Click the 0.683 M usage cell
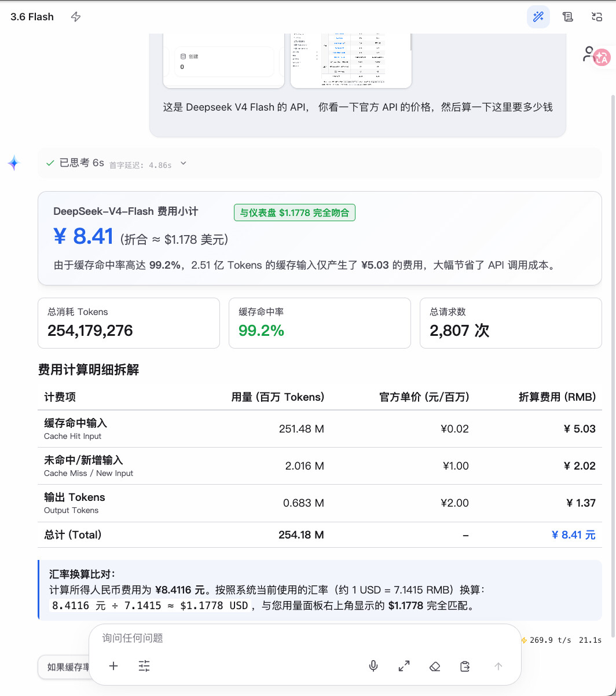The image size is (616, 696). coord(303,503)
